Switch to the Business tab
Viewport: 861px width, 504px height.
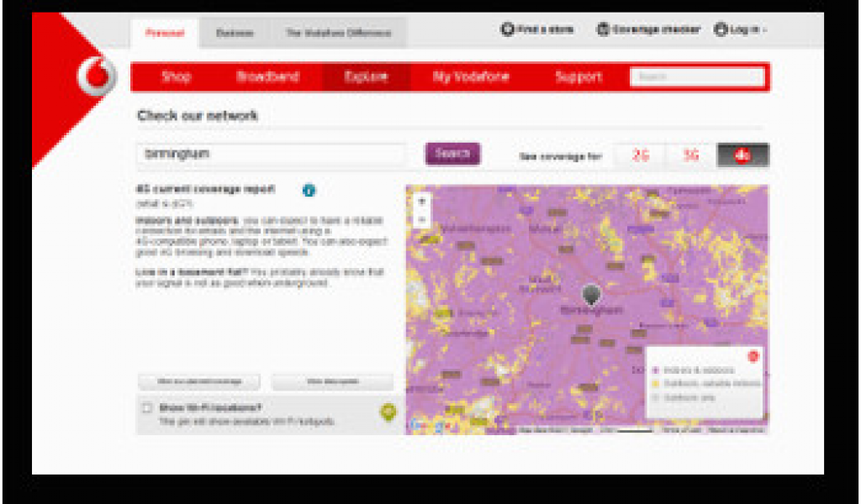pyautogui.click(x=235, y=33)
